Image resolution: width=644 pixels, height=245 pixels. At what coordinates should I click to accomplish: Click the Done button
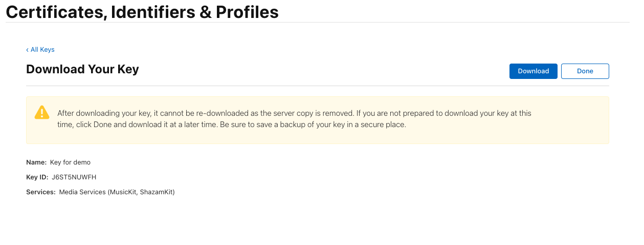tap(585, 71)
